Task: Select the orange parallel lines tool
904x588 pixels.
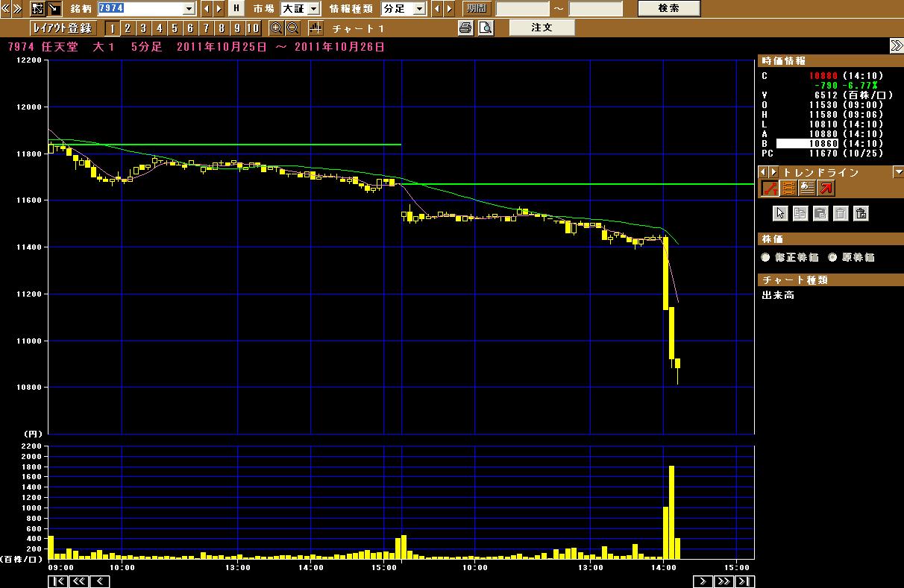Action: click(x=789, y=188)
